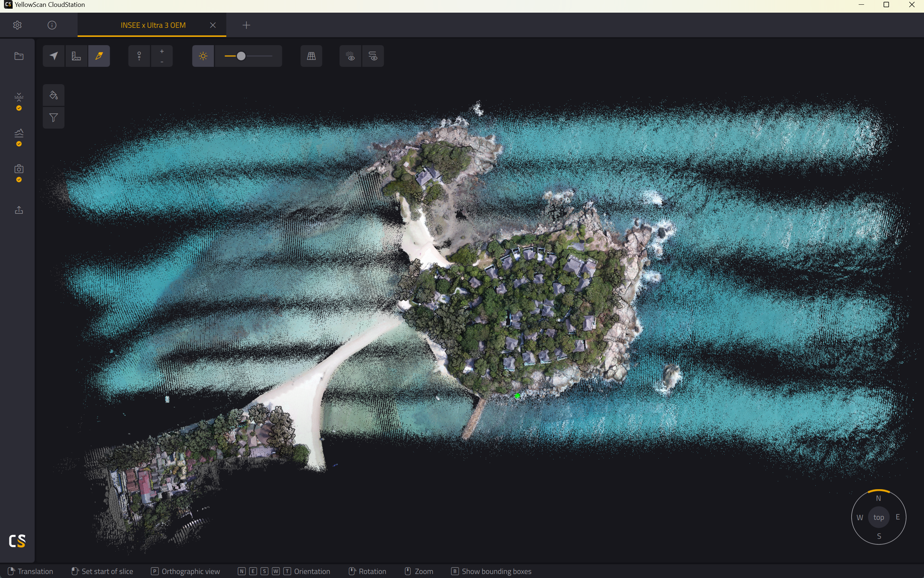Click the CS logo in sidebar
924x578 pixels.
tap(17, 540)
